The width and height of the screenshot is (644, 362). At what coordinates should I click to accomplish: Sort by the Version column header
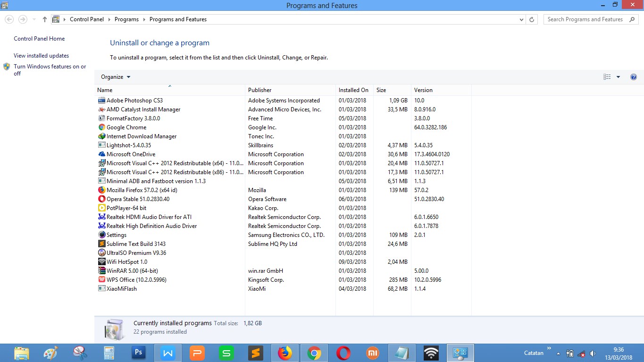point(442,90)
